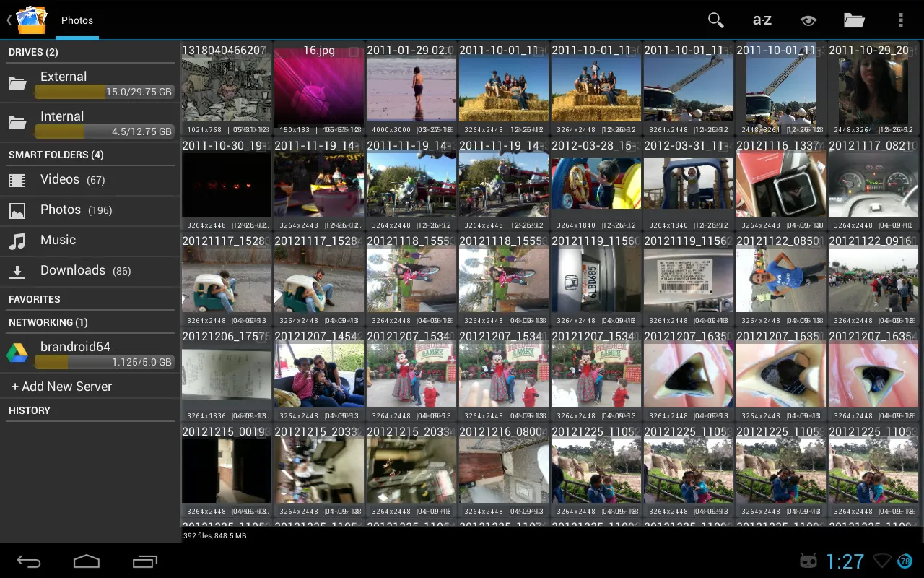Click the Internal drive storage usage bar

(x=105, y=131)
